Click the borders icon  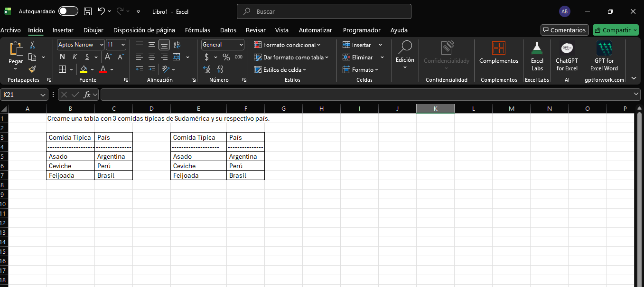tap(62, 69)
